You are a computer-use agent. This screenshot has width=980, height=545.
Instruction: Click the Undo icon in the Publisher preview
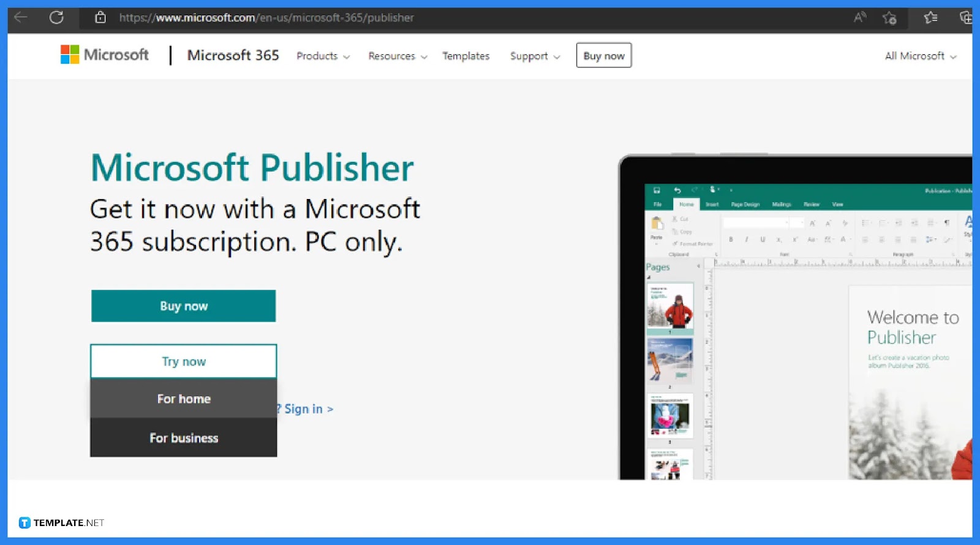(677, 190)
